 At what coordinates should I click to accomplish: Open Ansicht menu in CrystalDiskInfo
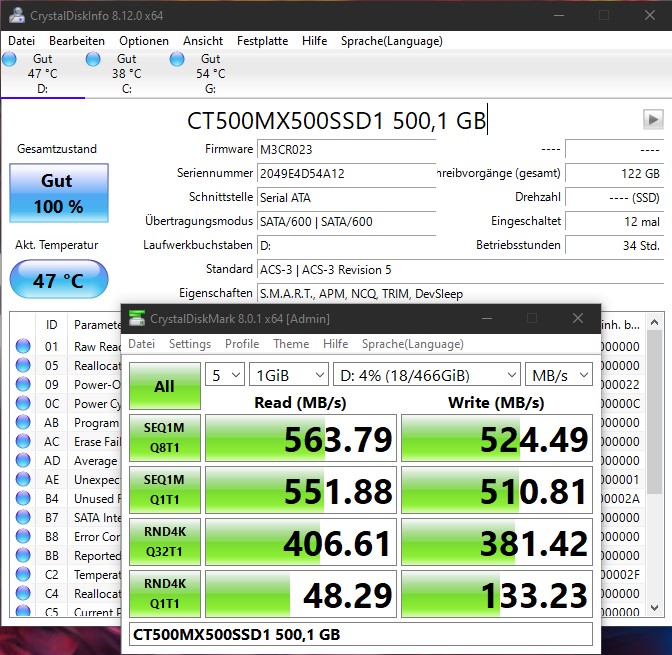[203, 41]
